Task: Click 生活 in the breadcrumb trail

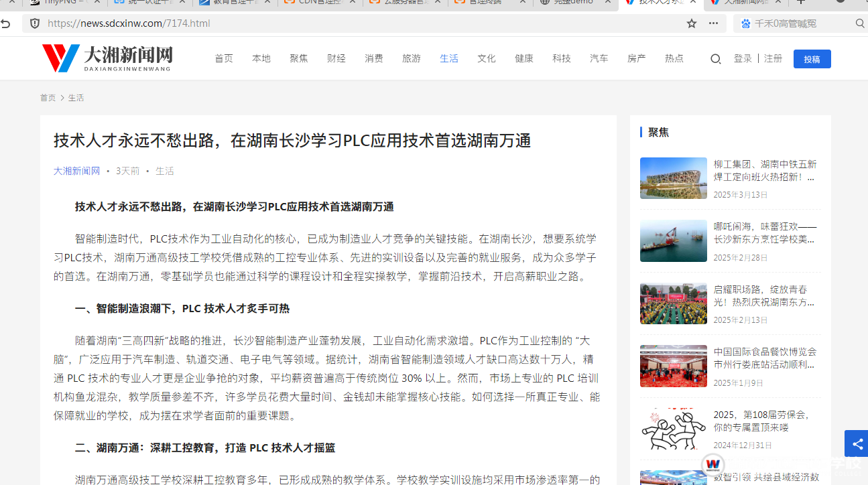Action: [76, 98]
